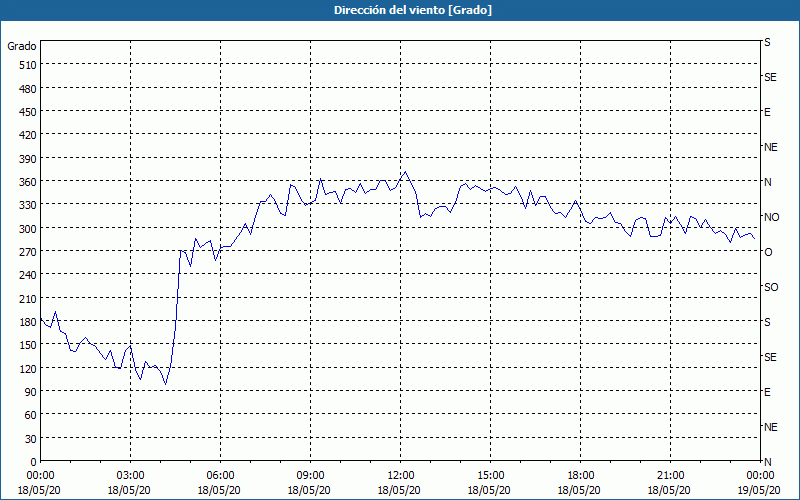Select the 09:00 time axis label

(311, 475)
